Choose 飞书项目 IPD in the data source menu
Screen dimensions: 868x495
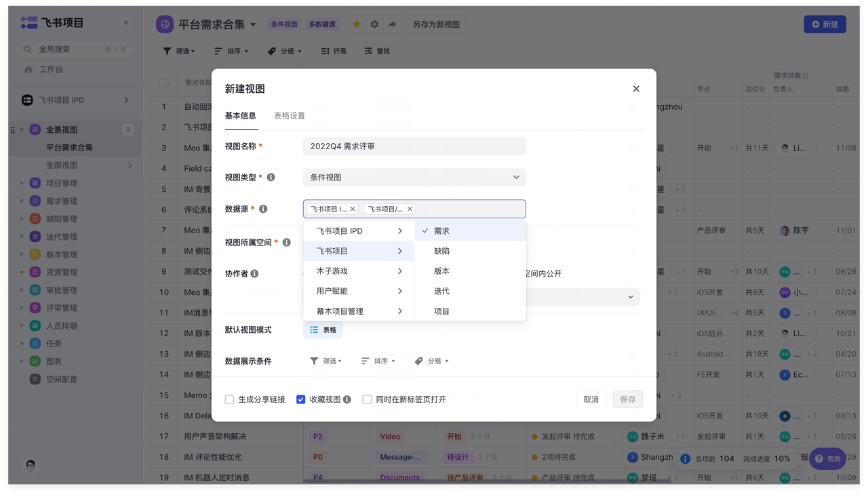359,231
